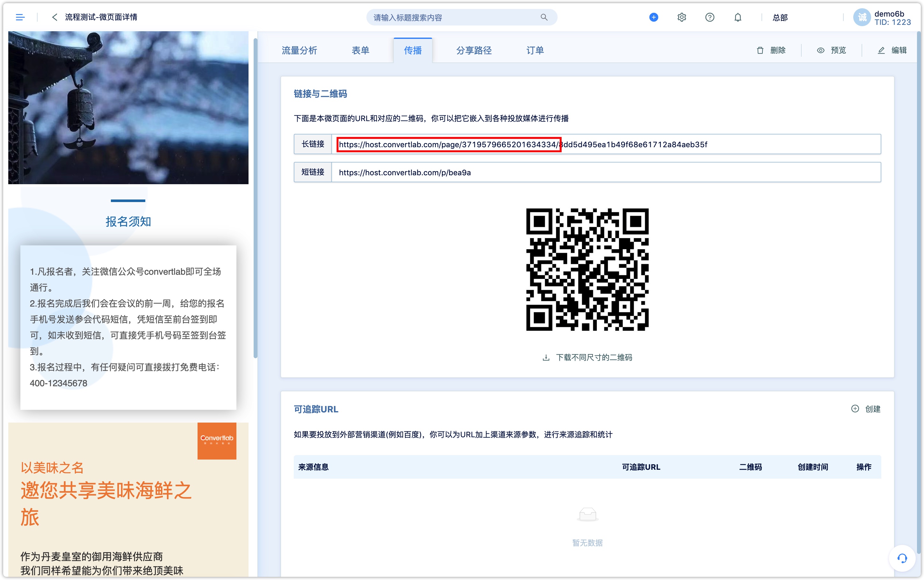Screen dimensions: 924x580
Task: Click the 二维码 column header
Action: pyautogui.click(x=750, y=467)
